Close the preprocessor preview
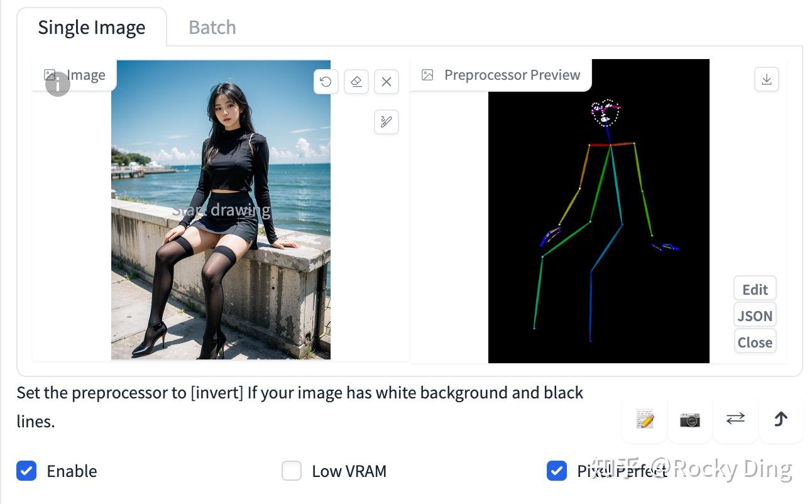812x504 pixels. click(x=755, y=342)
